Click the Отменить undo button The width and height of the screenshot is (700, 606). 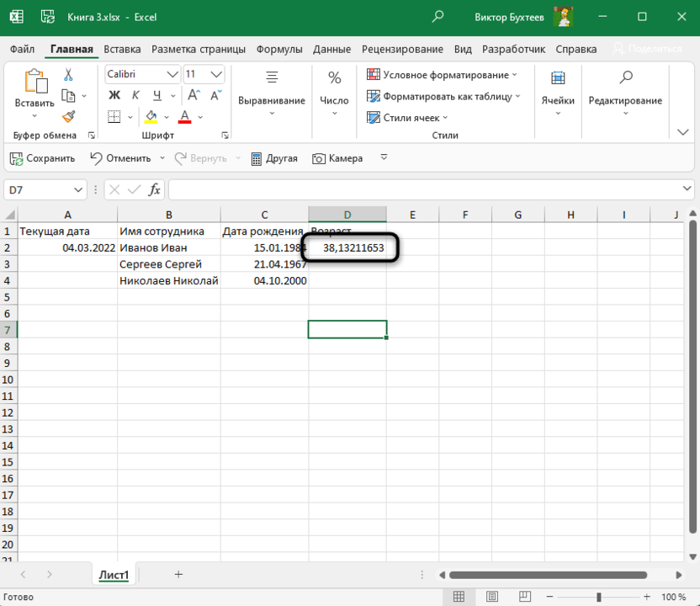120,157
